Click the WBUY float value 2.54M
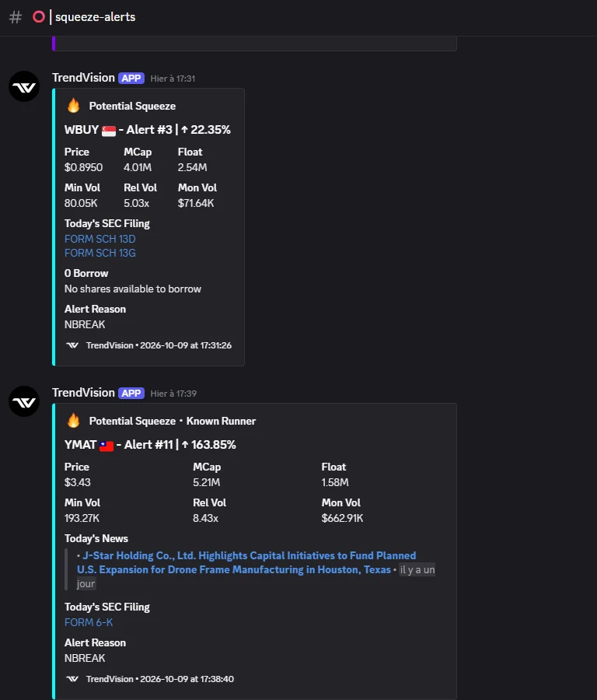Screen dimensions: 597x700 point(192,167)
